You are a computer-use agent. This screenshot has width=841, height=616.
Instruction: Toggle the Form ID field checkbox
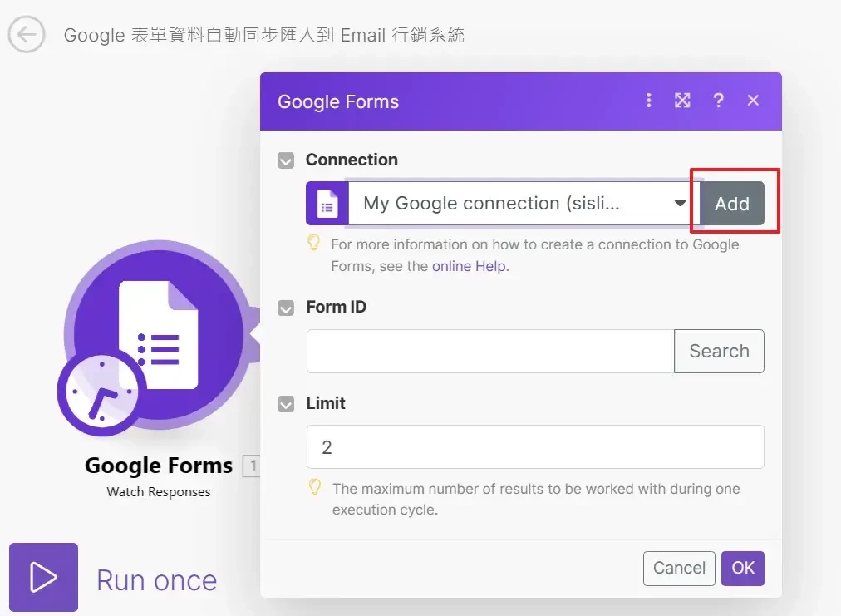(x=286, y=308)
